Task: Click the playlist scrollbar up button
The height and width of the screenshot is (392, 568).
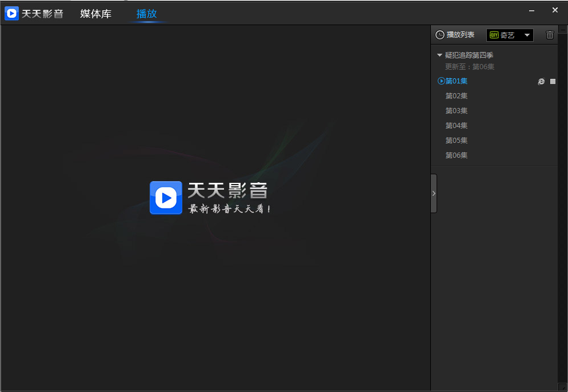Action: tap(562, 29)
